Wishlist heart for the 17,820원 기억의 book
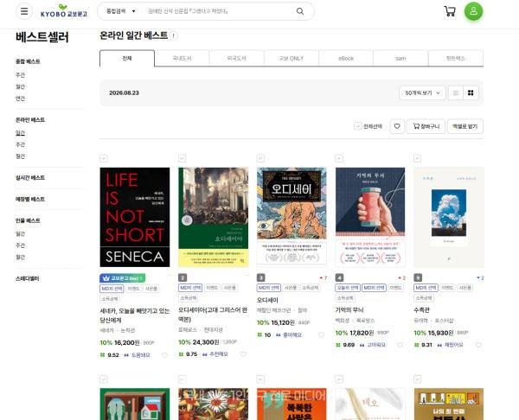This screenshot has width=519, height=420. [x=400, y=345]
